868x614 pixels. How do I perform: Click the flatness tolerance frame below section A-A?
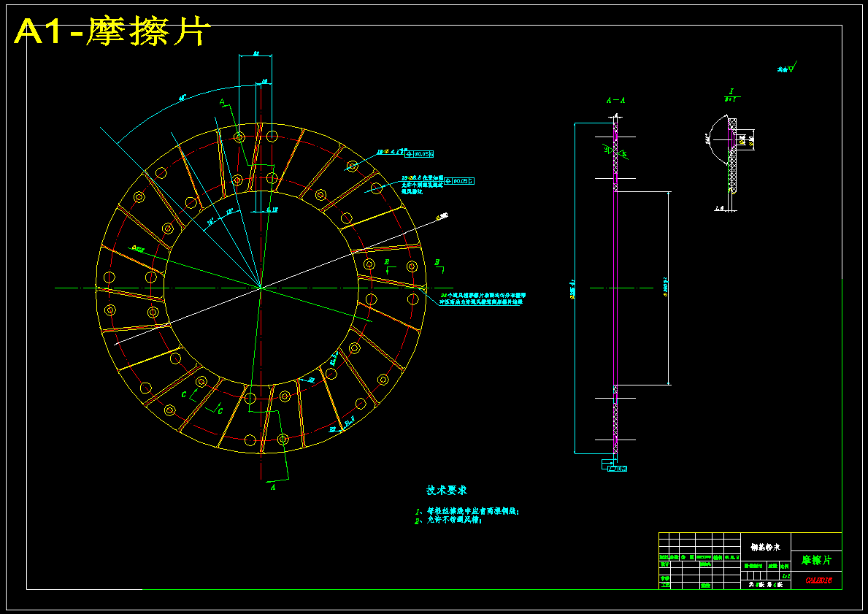tap(617, 469)
